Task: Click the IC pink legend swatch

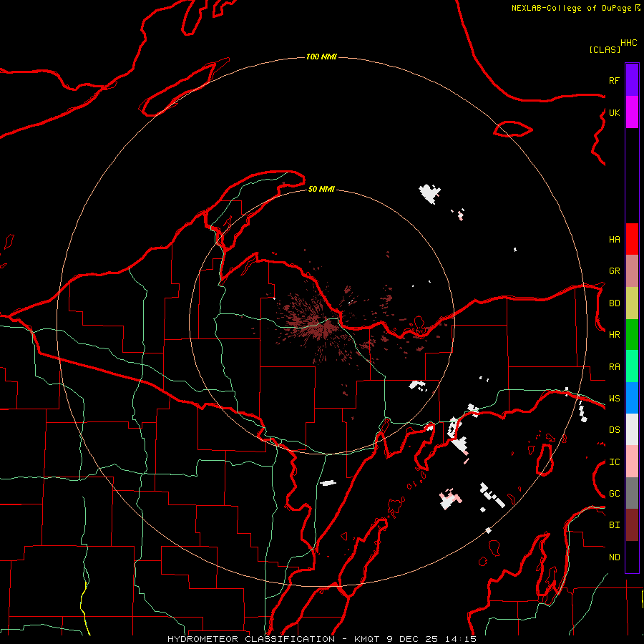Action: pos(632,462)
